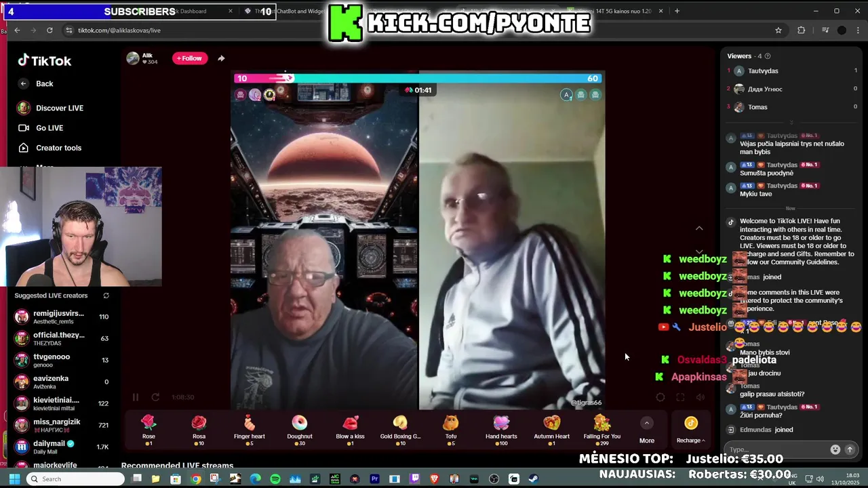Select viewer Дядя Угнюс in ranking
868x488 pixels.
coord(792,89)
